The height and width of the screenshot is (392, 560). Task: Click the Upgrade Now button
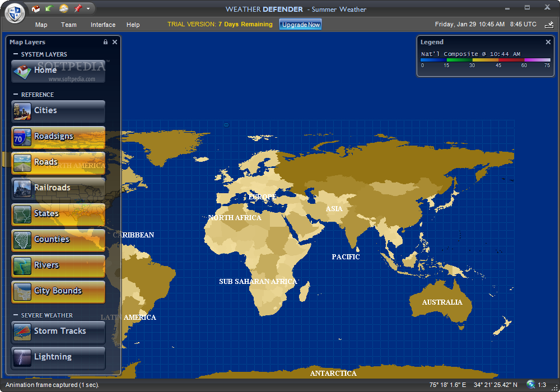(x=301, y=25)
